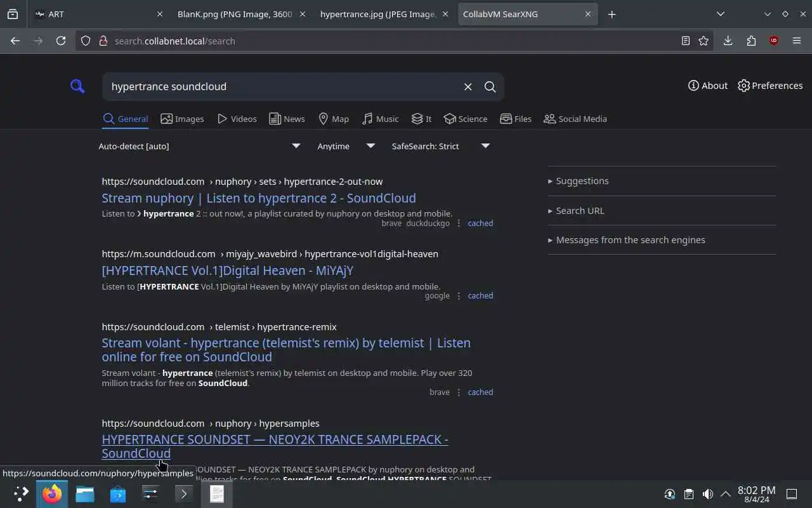Open the Downloads panel
The width and height of the screenshot is (812, 508).
click(728, 41)
